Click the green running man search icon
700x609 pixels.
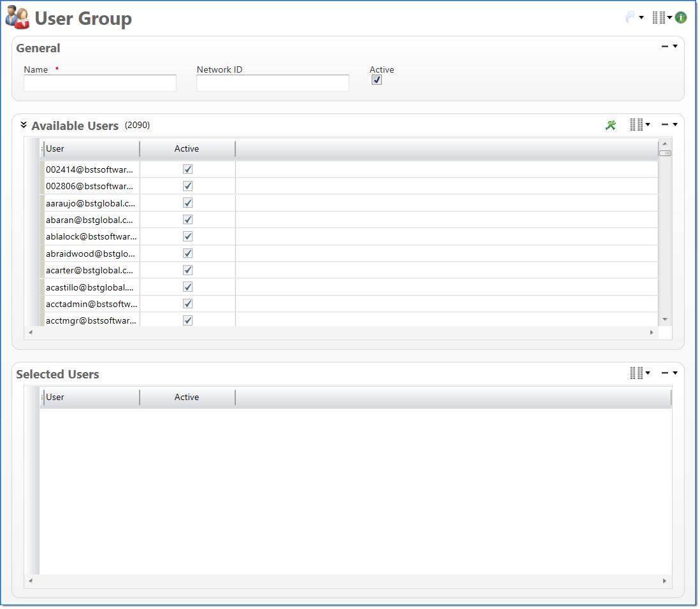click(x=611, y=125)
